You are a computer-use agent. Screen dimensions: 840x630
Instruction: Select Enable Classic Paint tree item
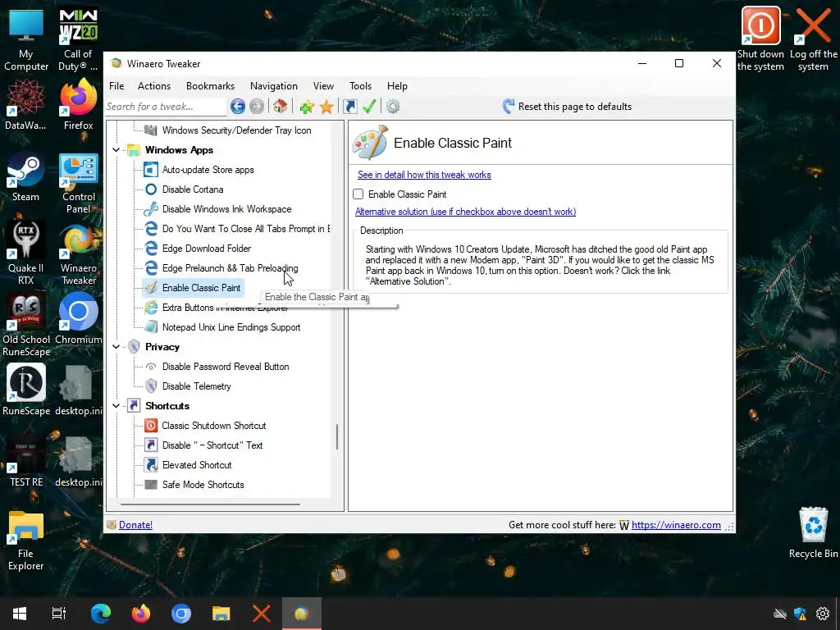tap(201, 288)
